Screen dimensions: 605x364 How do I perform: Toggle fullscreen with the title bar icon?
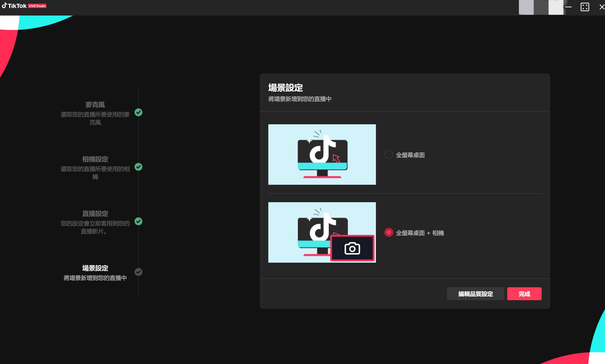585,7
